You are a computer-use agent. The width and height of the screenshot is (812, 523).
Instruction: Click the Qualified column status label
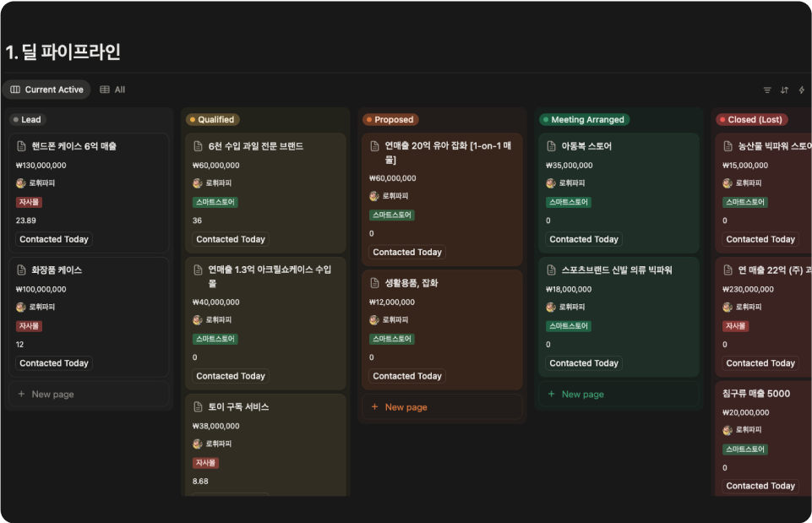[212, 120]
